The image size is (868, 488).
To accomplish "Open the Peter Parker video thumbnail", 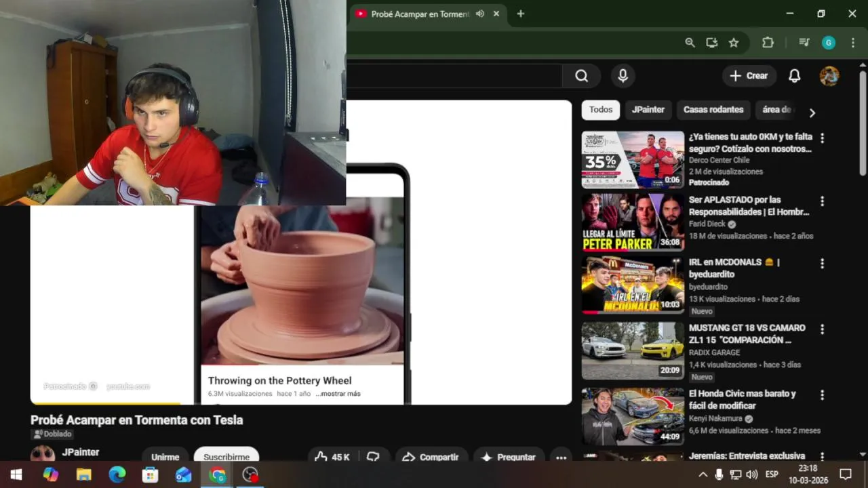I will click(x=633, y=222).
